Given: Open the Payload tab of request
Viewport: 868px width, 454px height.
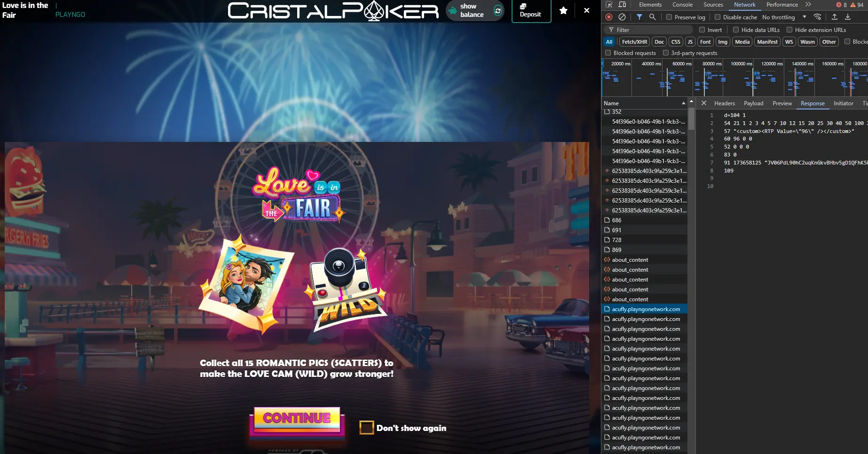Looking at the screenshot, I should pyautogui.click(x=753, y=103).
